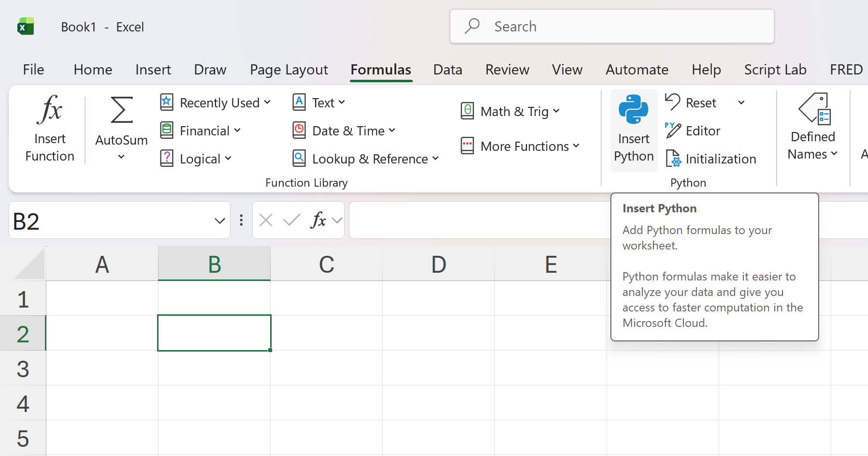Open the Python Editor
This screenshot has height=456, width=868.
coord(693,131)
